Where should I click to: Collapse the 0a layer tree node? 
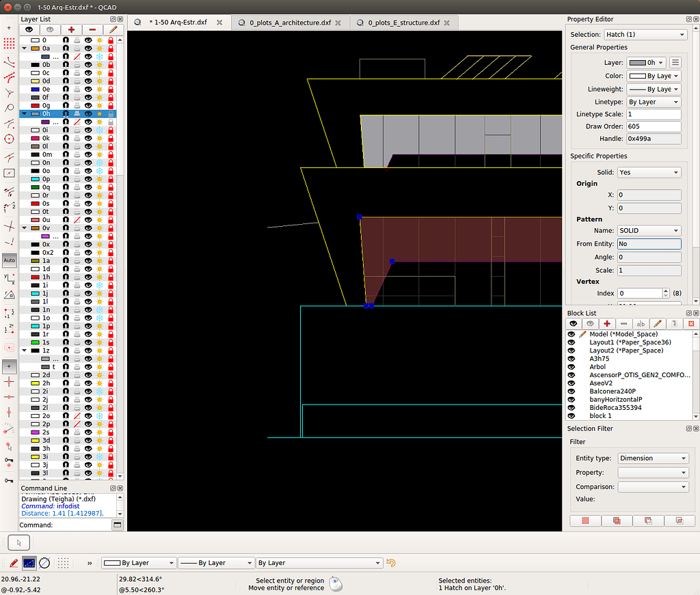[x=24, y=49]
